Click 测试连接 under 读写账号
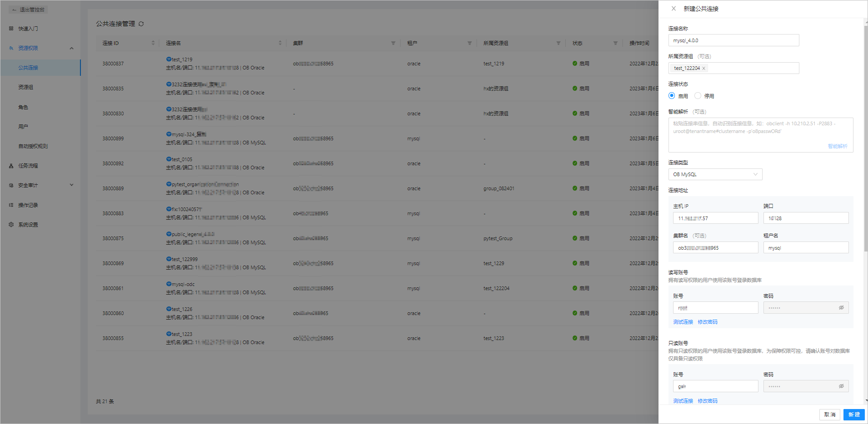This screenshot has height=424, width=868. tap(683, 322)
